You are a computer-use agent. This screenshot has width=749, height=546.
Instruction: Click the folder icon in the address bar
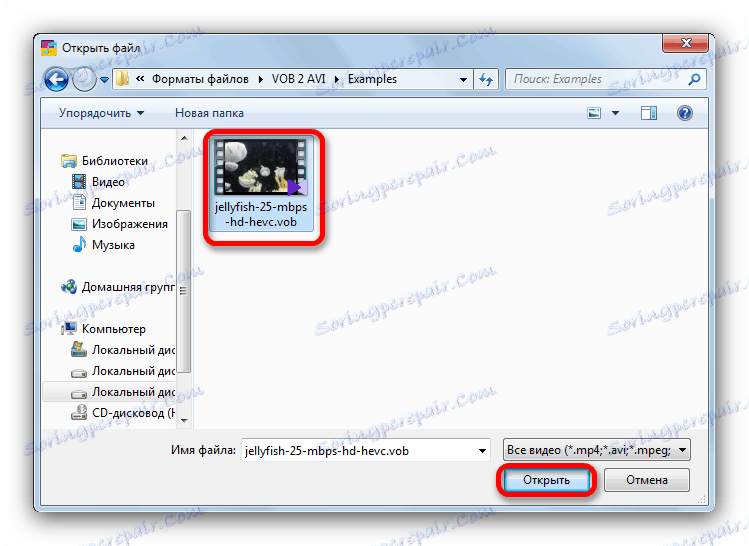[122, 79]
